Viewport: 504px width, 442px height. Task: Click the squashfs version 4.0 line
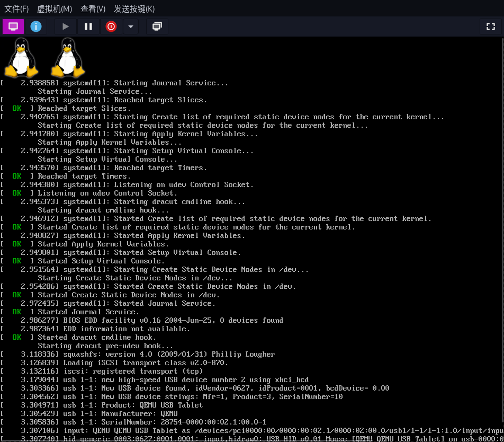(169, 354)
